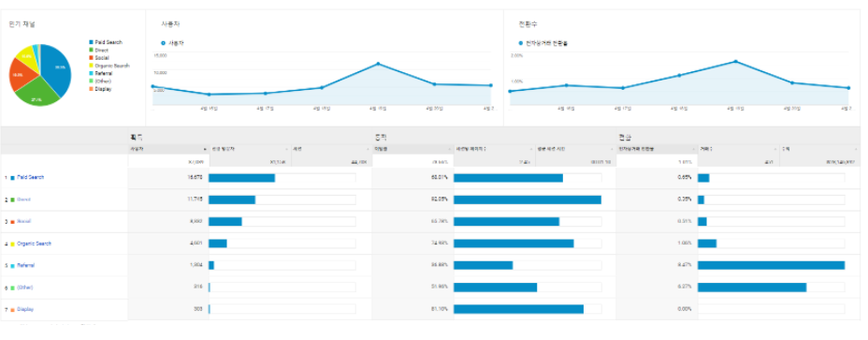Click the Display bounce rate 81.10%
The width and height of the screenshot is (868, 340).
tap(441, 309)
